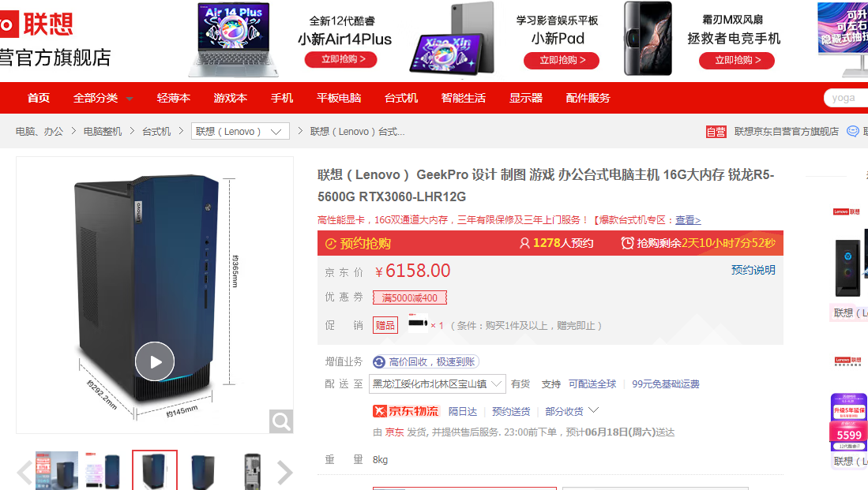
Task: Play the product video
Action: [155, 361]
